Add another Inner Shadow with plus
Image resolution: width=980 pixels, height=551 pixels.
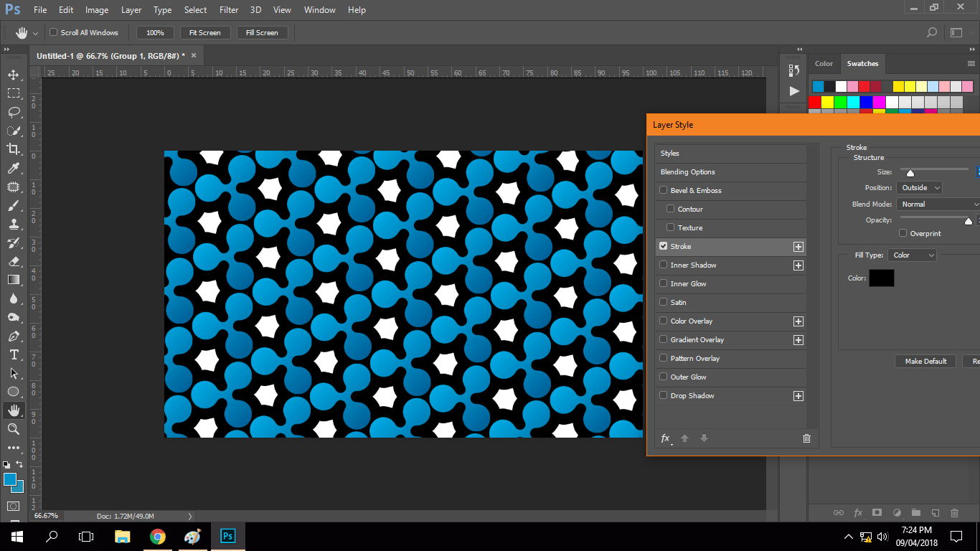pos(798,265)
